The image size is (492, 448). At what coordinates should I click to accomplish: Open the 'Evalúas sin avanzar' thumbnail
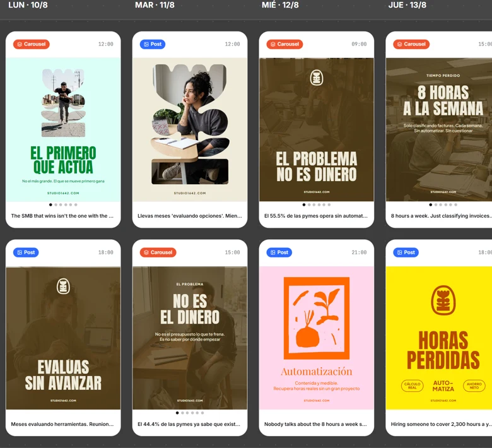[63, 338]
